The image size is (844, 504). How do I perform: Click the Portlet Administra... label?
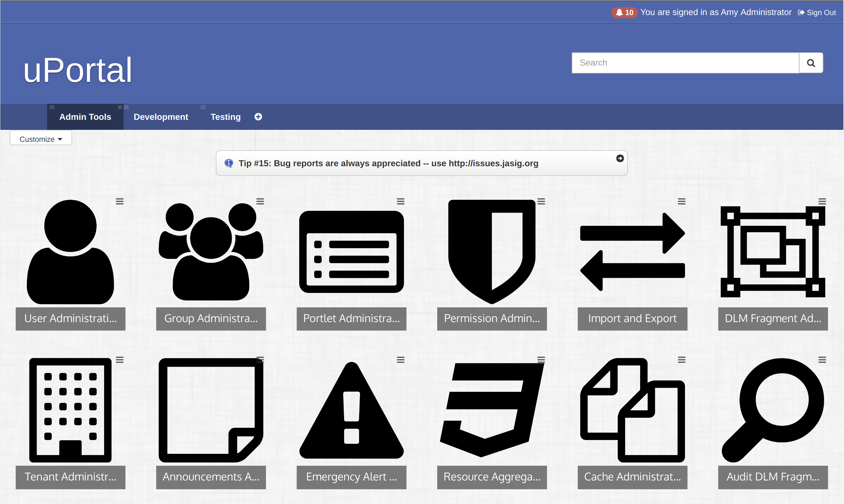352,319
